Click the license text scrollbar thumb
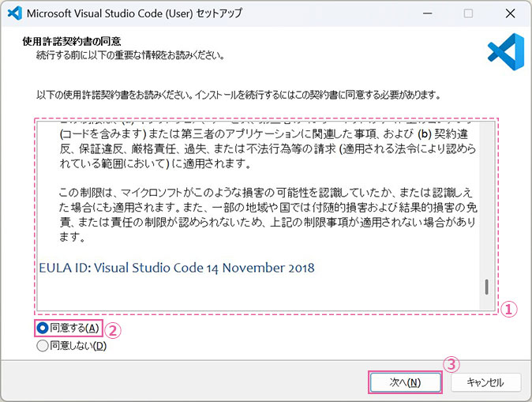The height and width of the screenshot is (402, 532). pyautogui.click(x=486, y=287)
